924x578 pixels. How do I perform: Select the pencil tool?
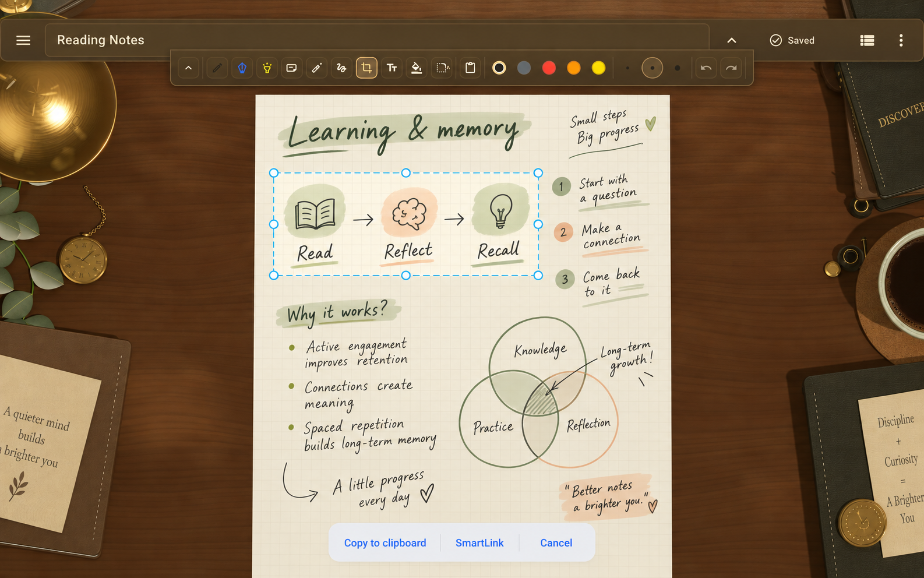(x=217, y=68)
